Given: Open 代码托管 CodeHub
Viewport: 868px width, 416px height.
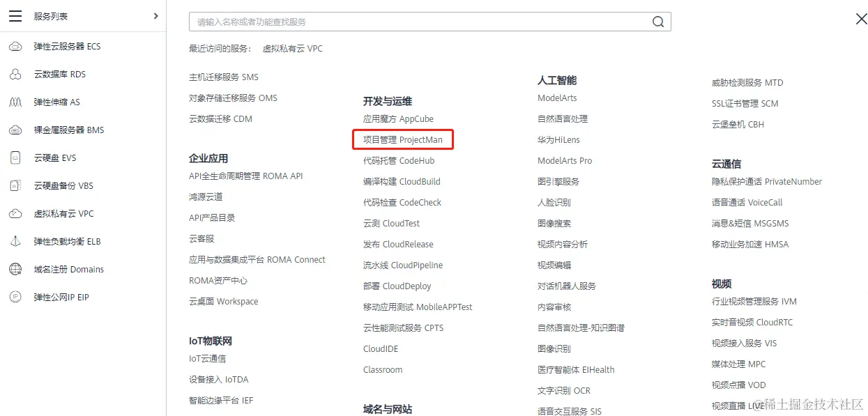Looking at the screenshot, I should [399, 161].
